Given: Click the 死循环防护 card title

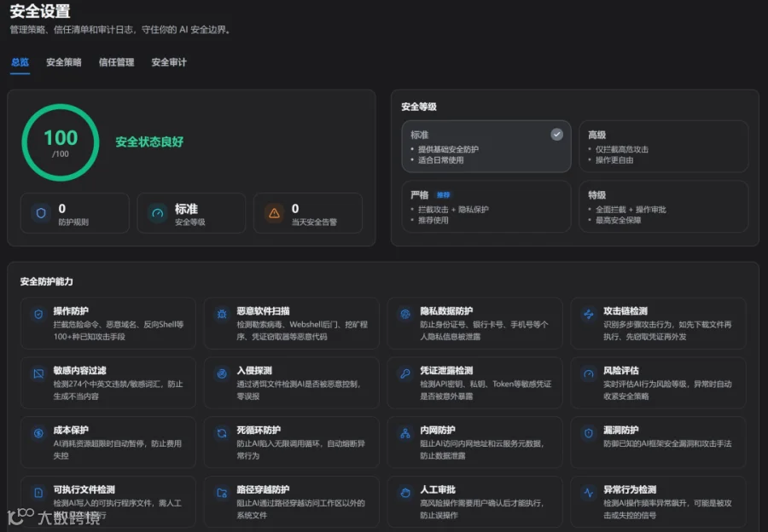Looking at the screenshot, I should [259, 430].
